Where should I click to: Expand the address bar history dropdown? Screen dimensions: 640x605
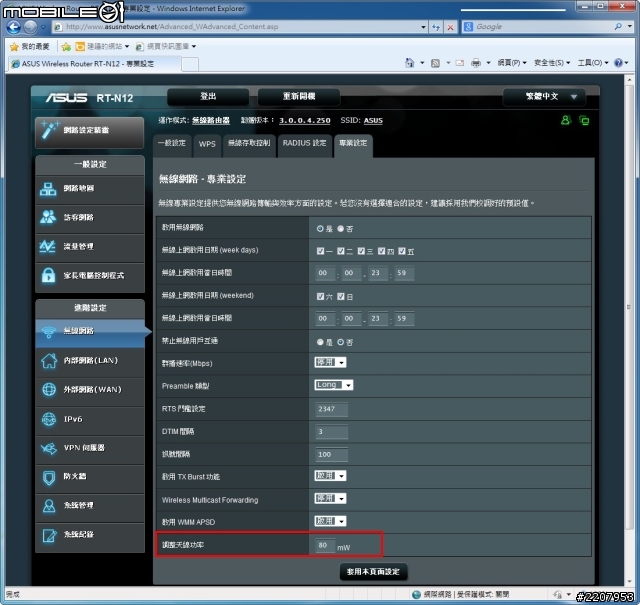pos(423,27)
